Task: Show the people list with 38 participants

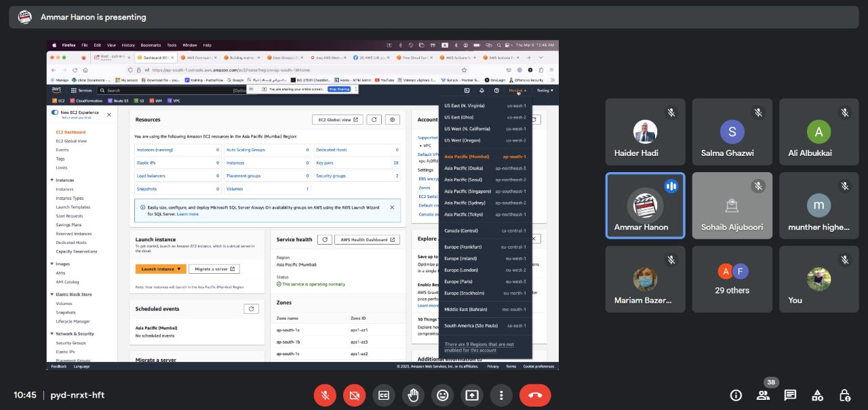Action: click(763, 395)
